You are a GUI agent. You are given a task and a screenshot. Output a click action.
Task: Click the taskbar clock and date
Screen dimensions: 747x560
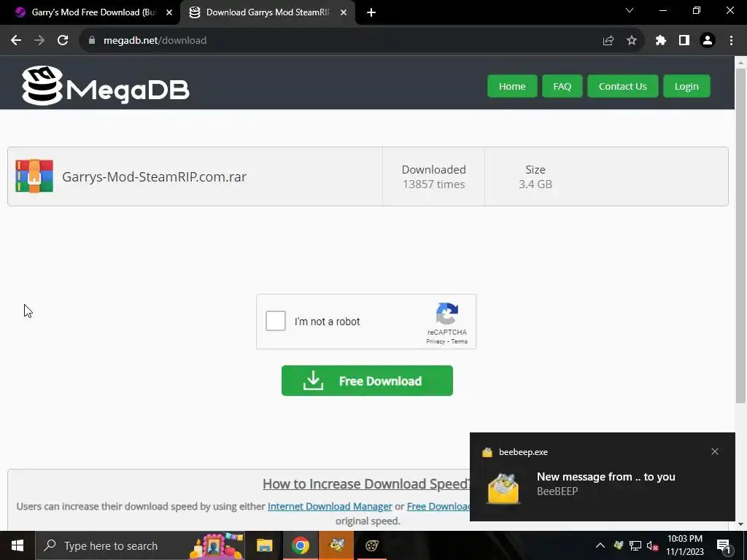(x=684, y=545)
